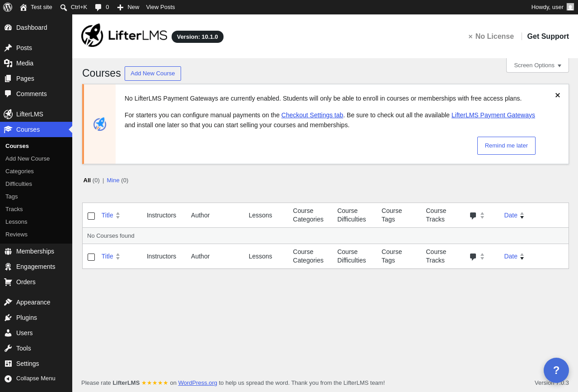Click the Pages icon in sidebar
Screen dimensions: 578x392
tap(8, 78)
